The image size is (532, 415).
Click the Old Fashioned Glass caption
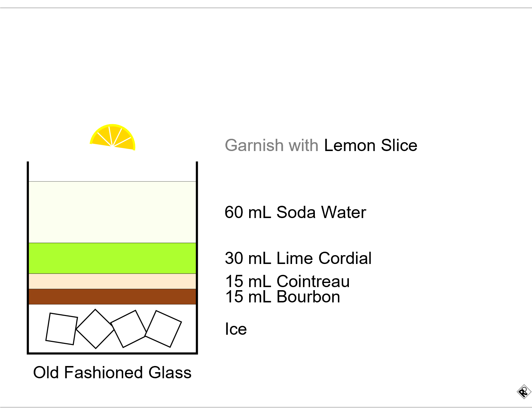tap(112, 372)
